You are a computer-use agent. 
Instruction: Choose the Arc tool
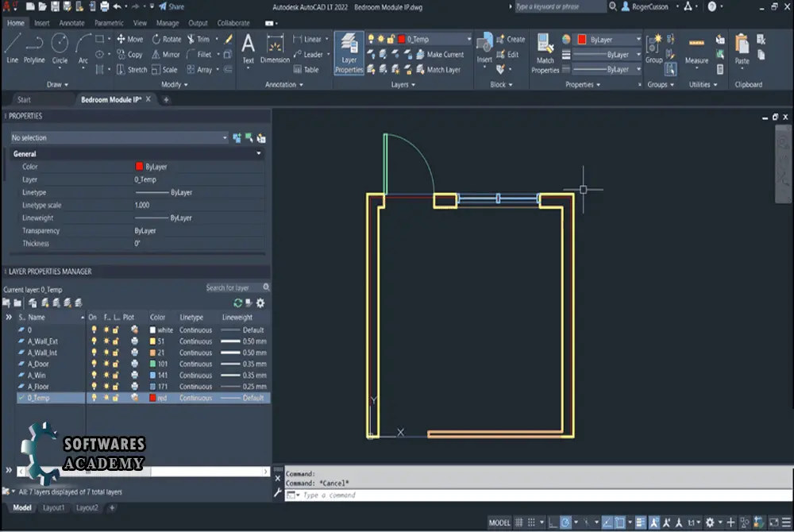coord(83,48)
